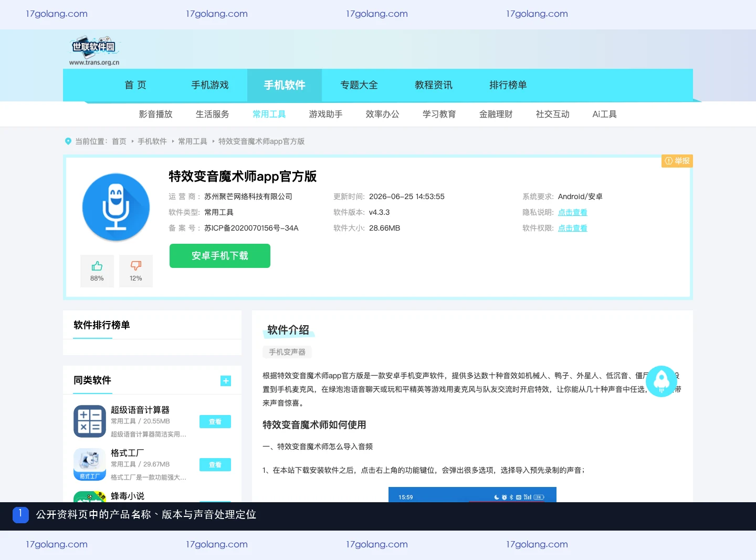Click 安卓手机下载 download button
Image resolution: width=756 pixels, height=560 pixels.
(220, 256)
